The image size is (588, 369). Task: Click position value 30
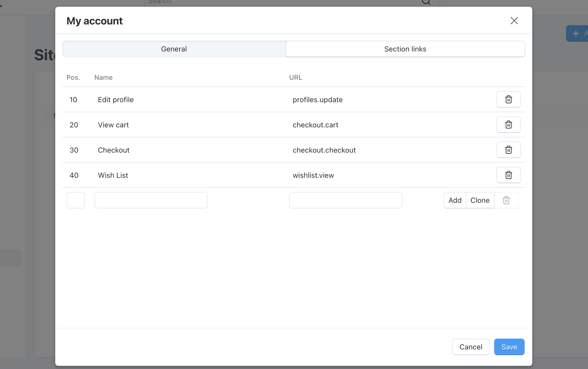pos(74,150)
